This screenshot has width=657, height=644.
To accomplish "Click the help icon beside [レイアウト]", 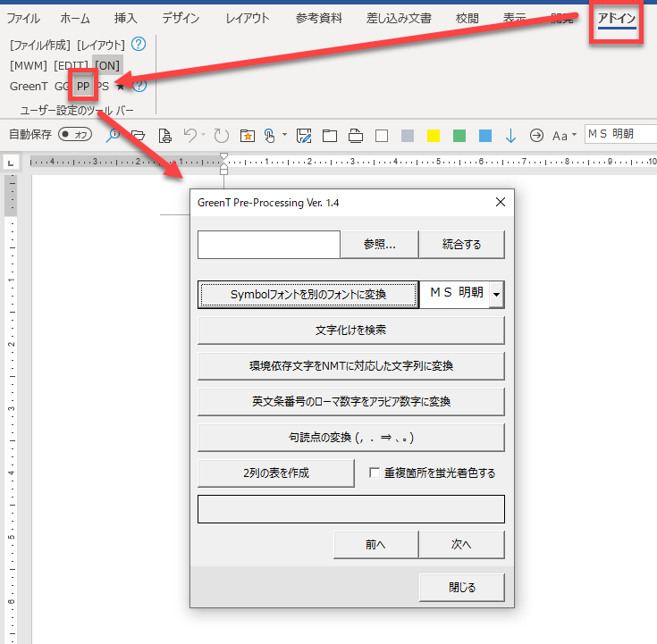I will point(138,44).
